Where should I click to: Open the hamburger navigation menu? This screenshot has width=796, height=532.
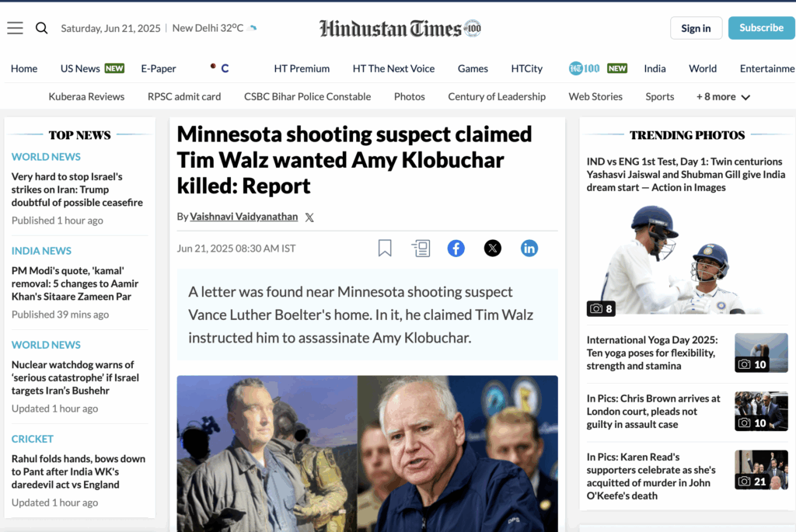16,28
